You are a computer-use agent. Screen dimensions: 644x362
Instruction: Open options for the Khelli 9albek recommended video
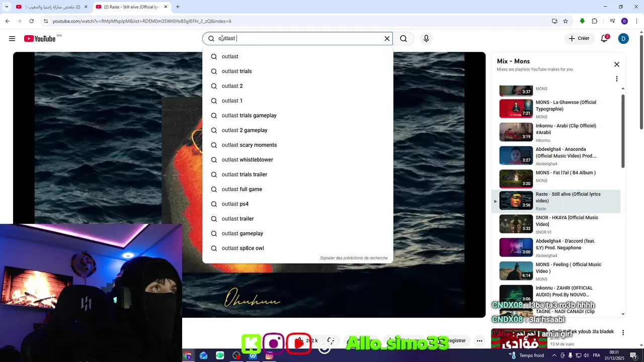[x=623, y=333]
